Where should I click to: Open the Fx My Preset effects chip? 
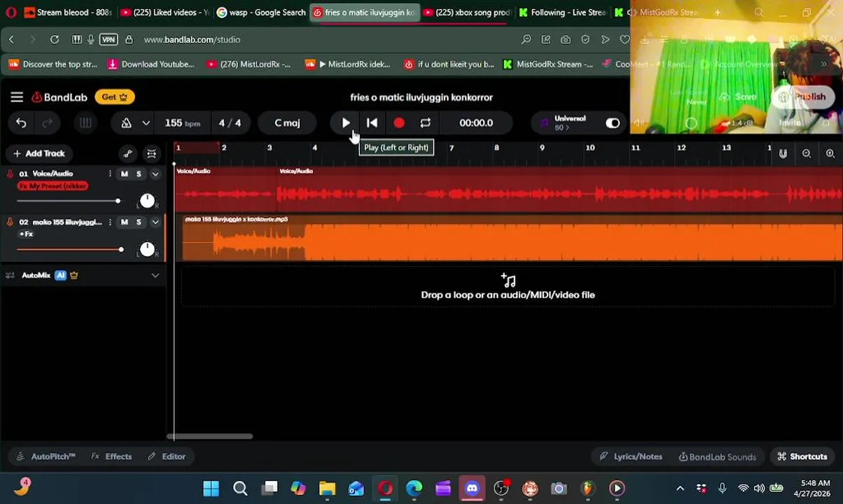[53, 186]
